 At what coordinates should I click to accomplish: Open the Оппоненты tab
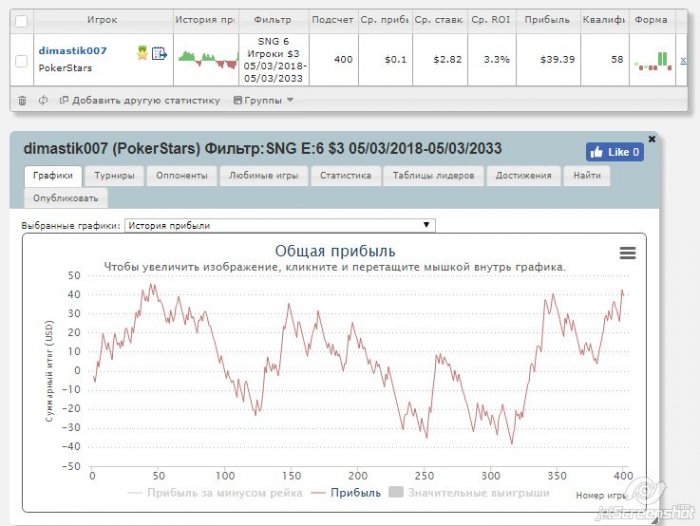click(x=182, y=175)
